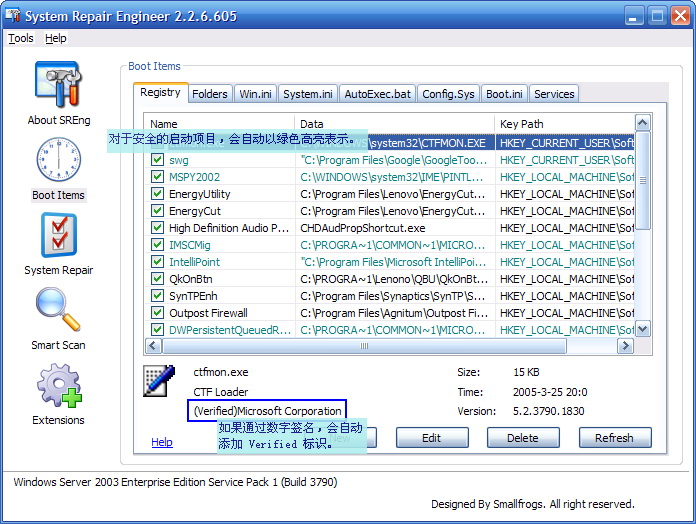The height and width of the screenshot is (524, 696).
Task: Select the QkOnBtn row name
Action: tap(191, 279)
